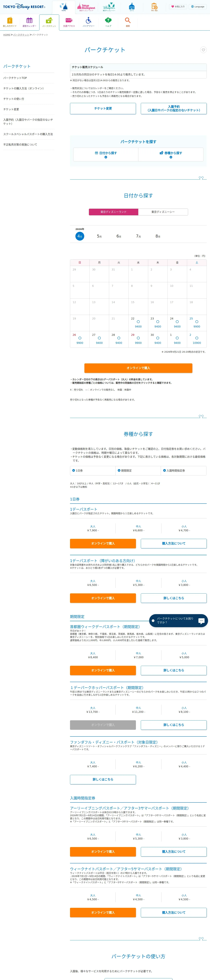Click the Tokyo Disney Resort logo

pyautogui.click(x=24, y=7)
